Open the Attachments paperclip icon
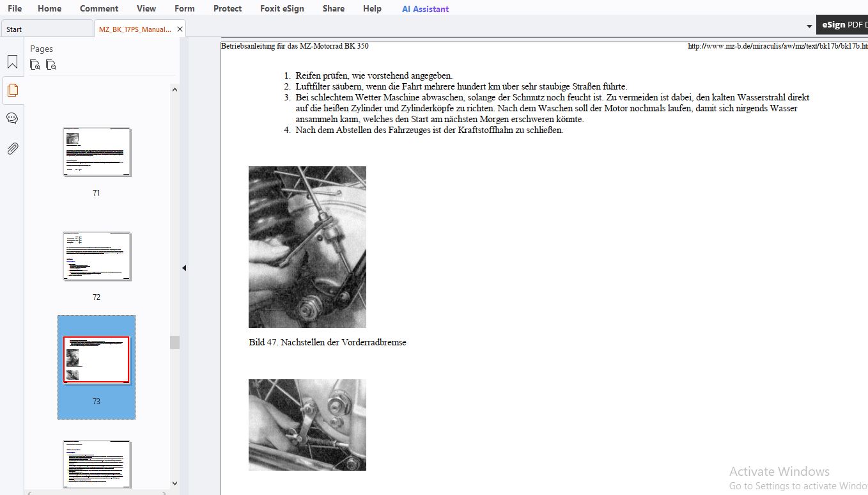 click(x=12, y=149)
